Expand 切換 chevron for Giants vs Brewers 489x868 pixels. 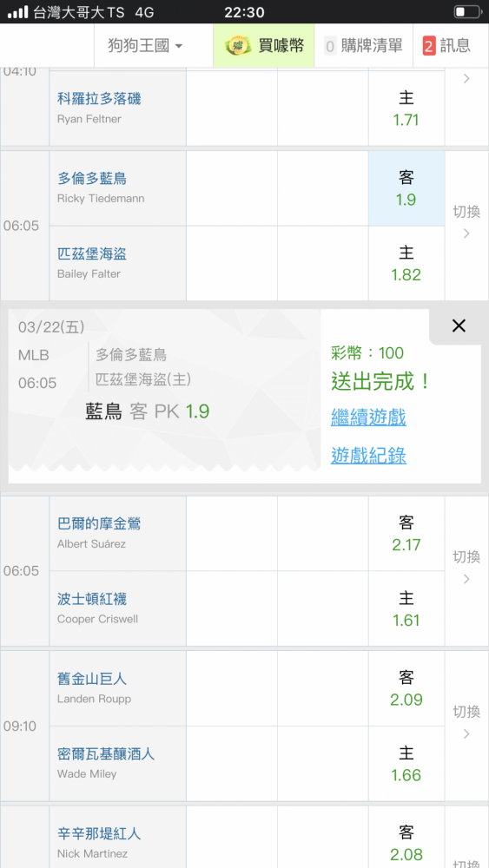466,722
